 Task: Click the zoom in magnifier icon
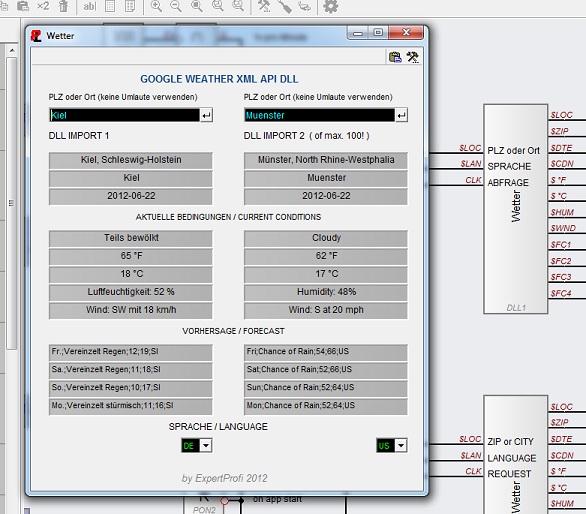[x=156, y=6]
